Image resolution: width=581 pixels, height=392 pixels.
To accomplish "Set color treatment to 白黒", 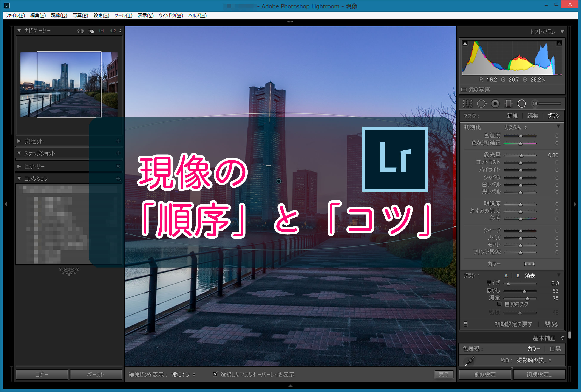I will pyautogui.click(x=555, y=349).
